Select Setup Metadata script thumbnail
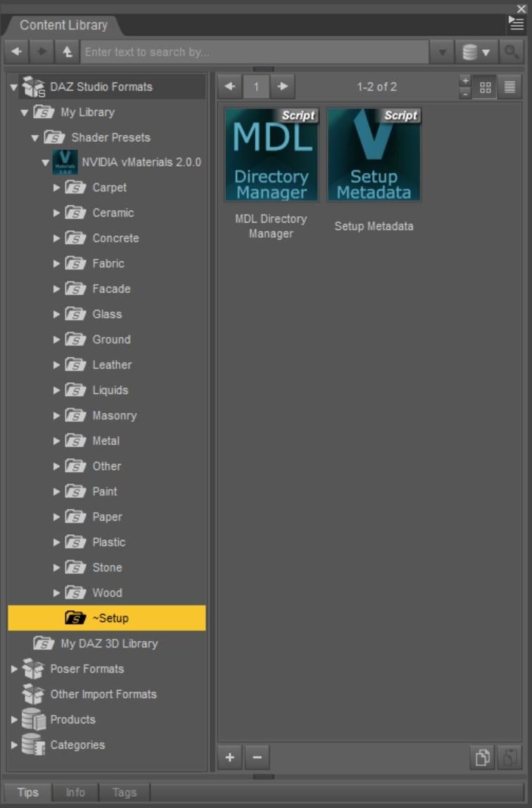The height and width of the screenshot is (808, 532). 374,155
